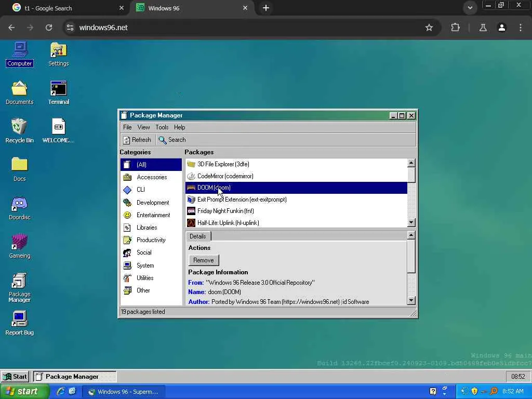Click the Package Manager taskbar entry

click(x=75, y=377)
